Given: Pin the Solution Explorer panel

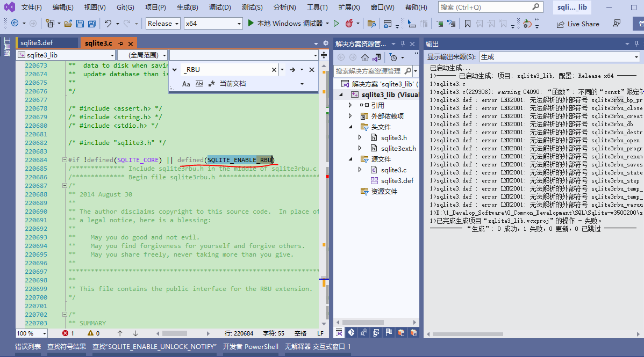Looking at the screenshot, I should point(403,43).
